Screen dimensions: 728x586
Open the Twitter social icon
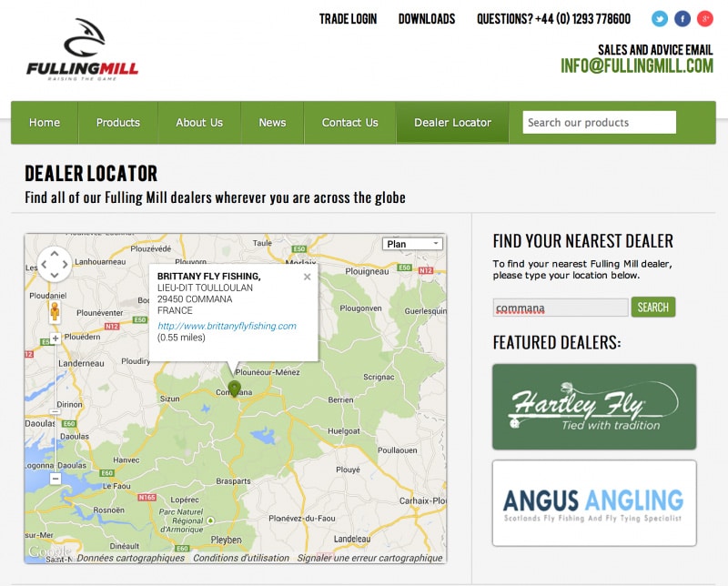[659, 19]
